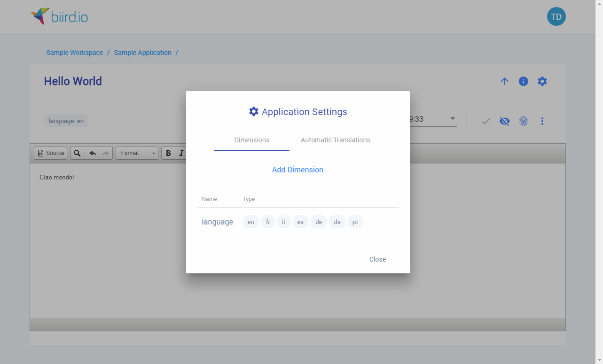Click the es language chip
The height and width of the screenshot is (364, 603).
[300, 222]
